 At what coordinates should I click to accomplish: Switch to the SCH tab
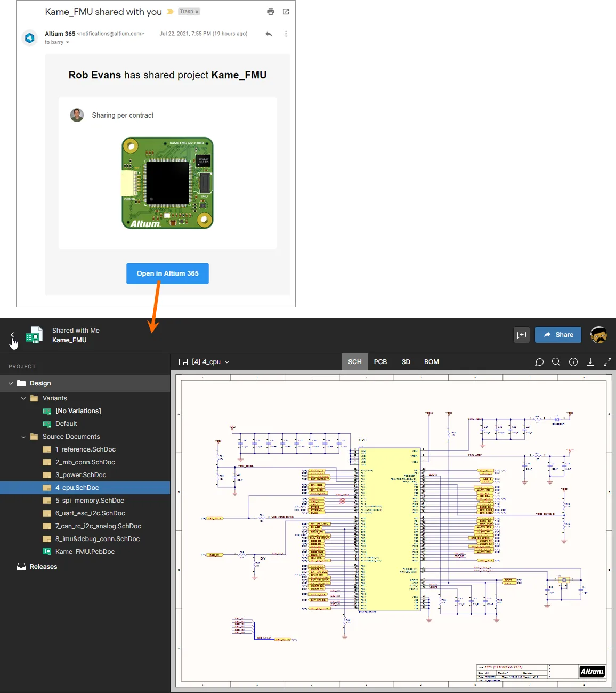[x=355, y=362]
